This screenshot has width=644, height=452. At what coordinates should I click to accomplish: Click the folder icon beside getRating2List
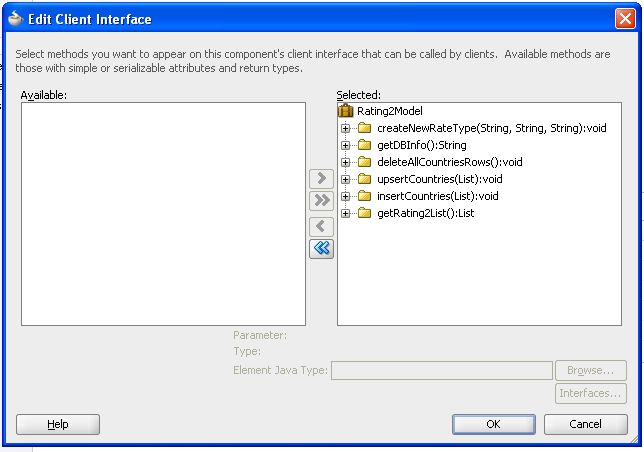pyautogui.click(x=364, y=213)
